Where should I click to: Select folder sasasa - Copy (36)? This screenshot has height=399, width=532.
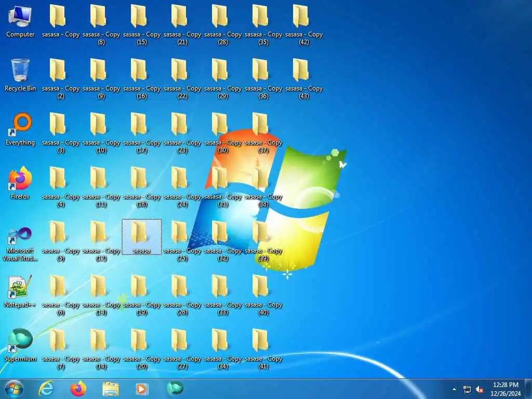[x=263, y=79]
